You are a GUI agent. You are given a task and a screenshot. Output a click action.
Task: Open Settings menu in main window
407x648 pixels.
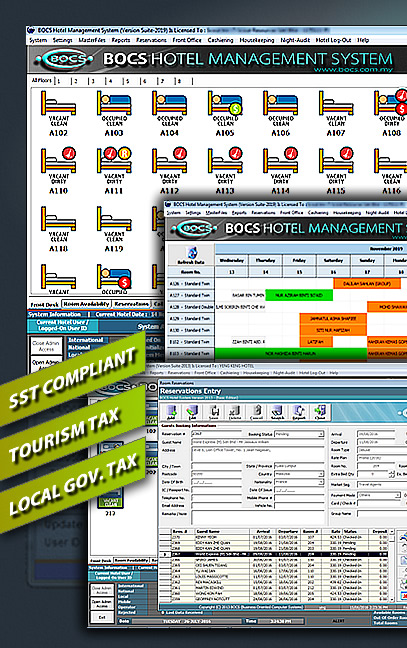(62, 40)
